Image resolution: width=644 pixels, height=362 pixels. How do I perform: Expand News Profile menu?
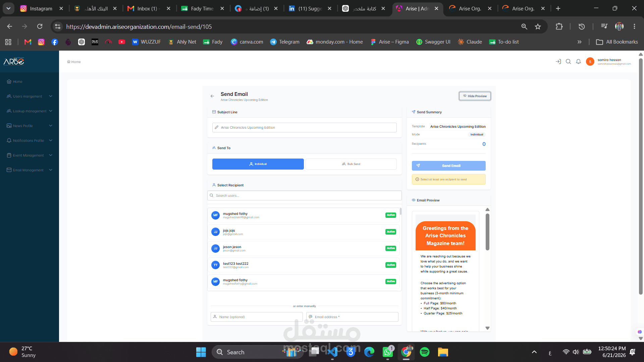30,126
